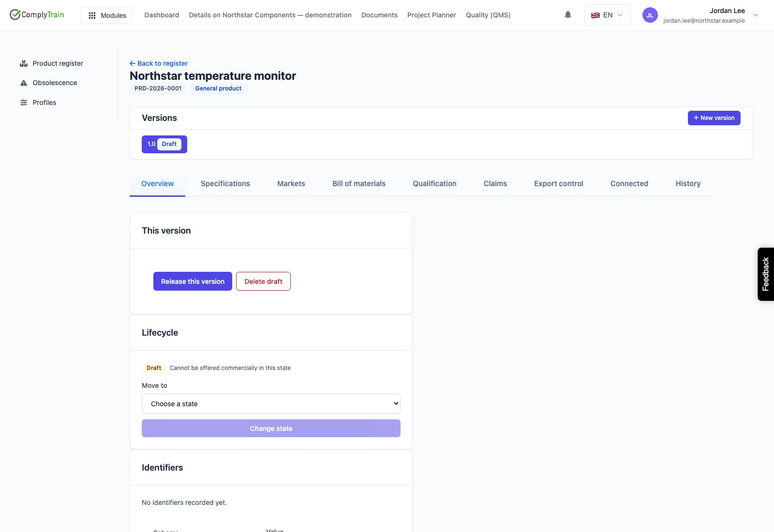Viewport: 774px width, 532px height.
Task: Switch to the Overview tab
Action: point(157,184)
